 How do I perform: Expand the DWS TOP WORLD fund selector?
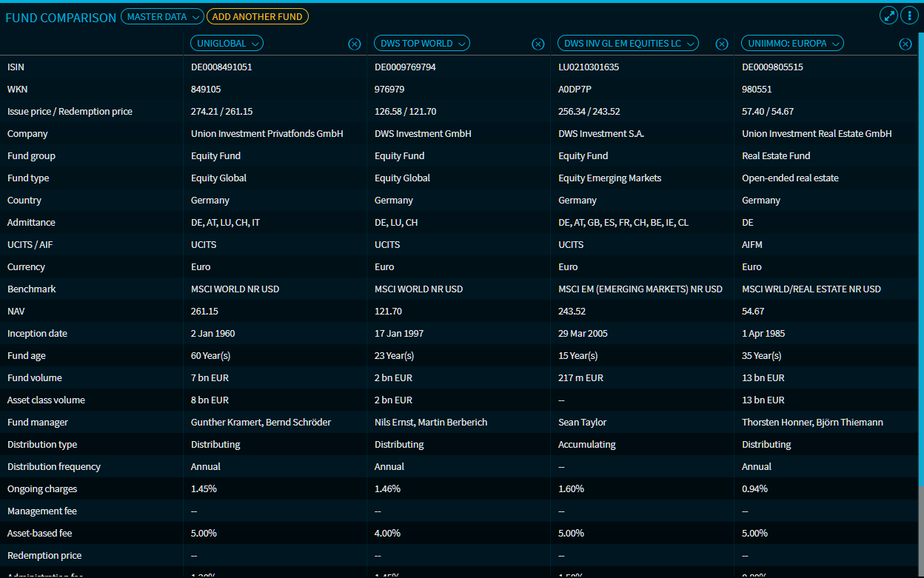(x=422, y=44)
